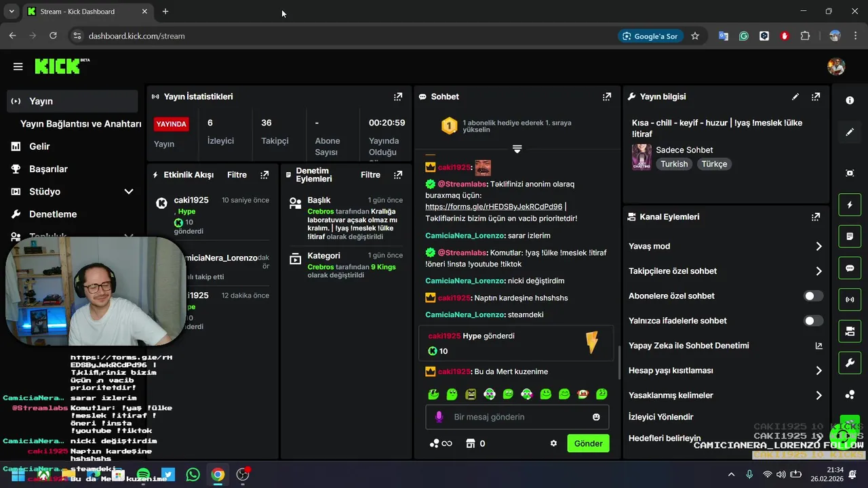The image size is (868, 488).
Task: Bookmark this page with the star icon
Action: click(695, 36)
